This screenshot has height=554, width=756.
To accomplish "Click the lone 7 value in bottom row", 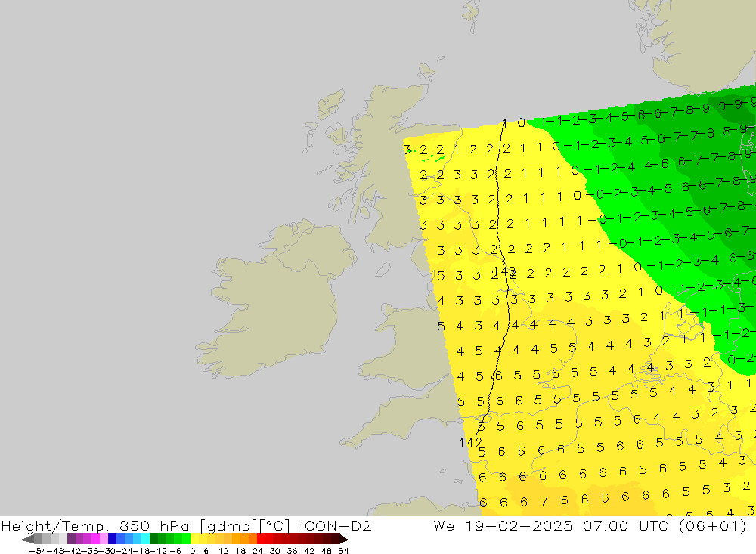I will (x=544, y=501).
